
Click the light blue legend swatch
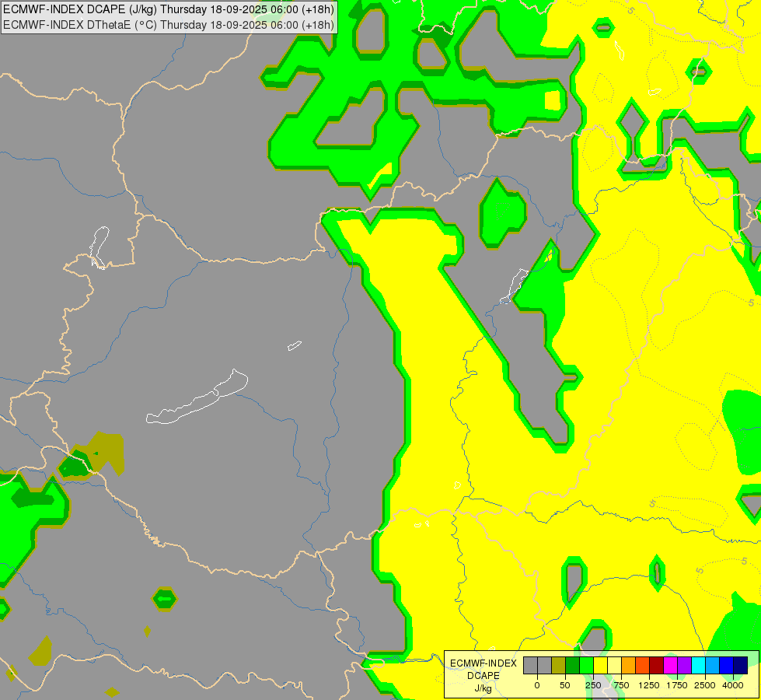[713, 665]
